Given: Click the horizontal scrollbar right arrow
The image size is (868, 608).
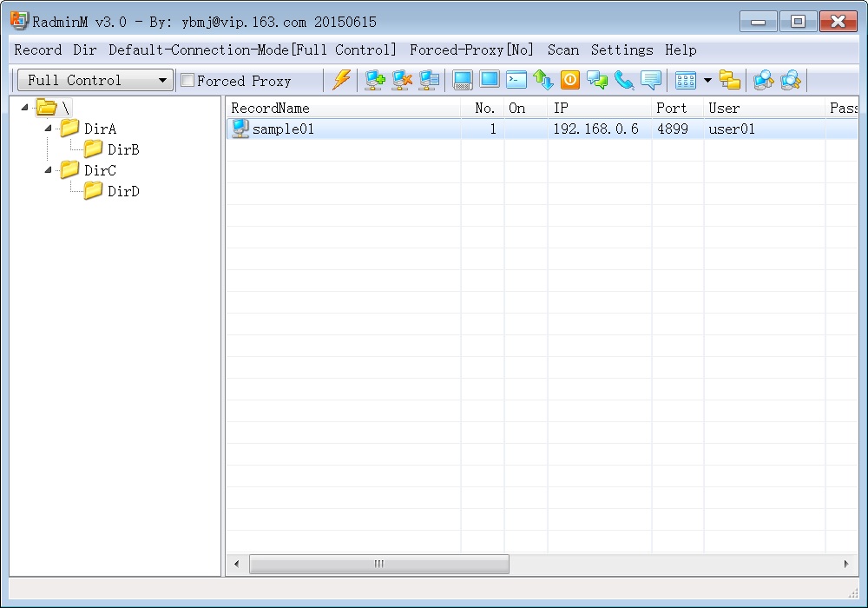Looking at the screenshot, I should pyautogui.click(x=846, y=565).
